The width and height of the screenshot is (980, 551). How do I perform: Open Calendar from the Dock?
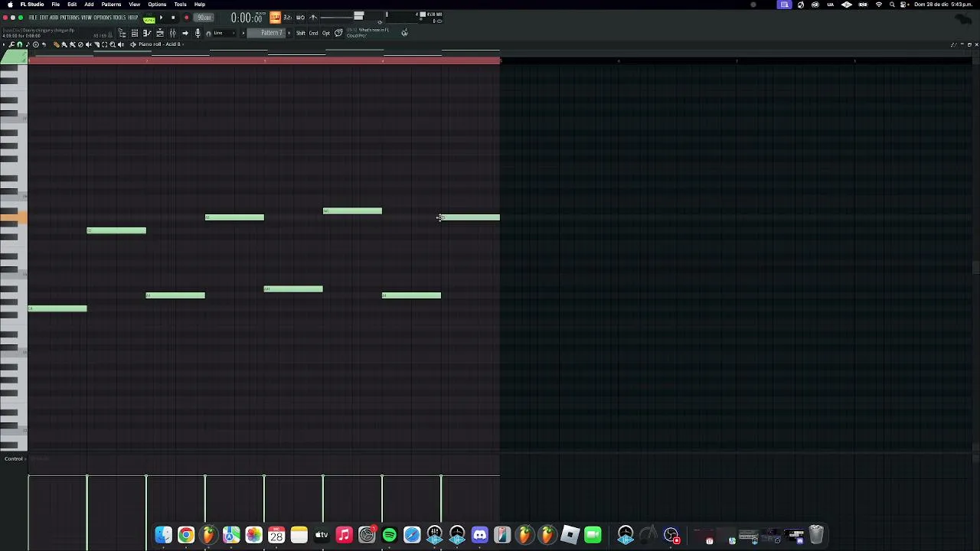click(x=276, y=534)
